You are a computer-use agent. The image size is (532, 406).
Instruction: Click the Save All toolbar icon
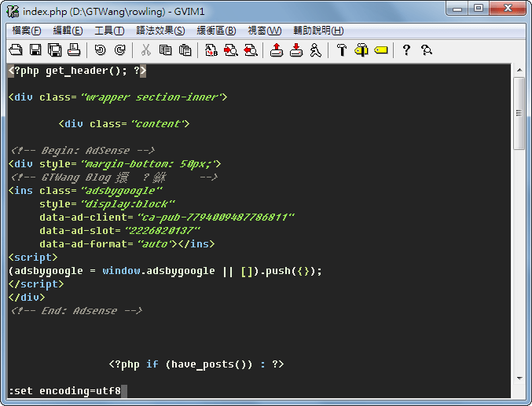pyautogui.click(x=54, y=50)
